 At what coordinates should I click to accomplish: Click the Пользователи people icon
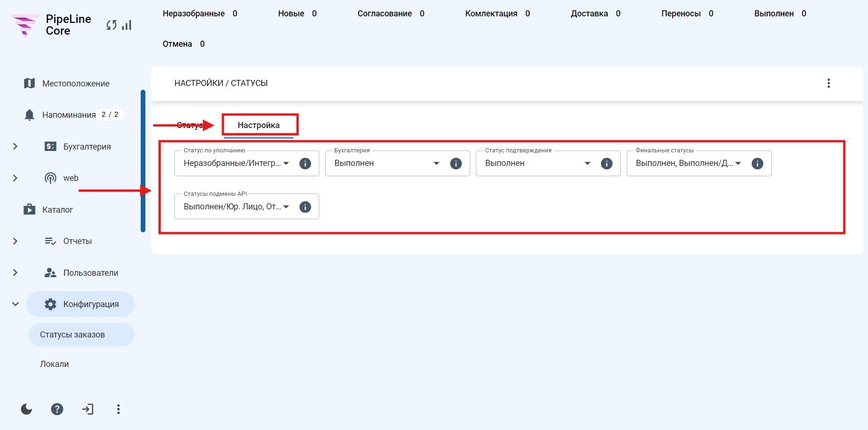pyautogui.click(x=50, y=272)
